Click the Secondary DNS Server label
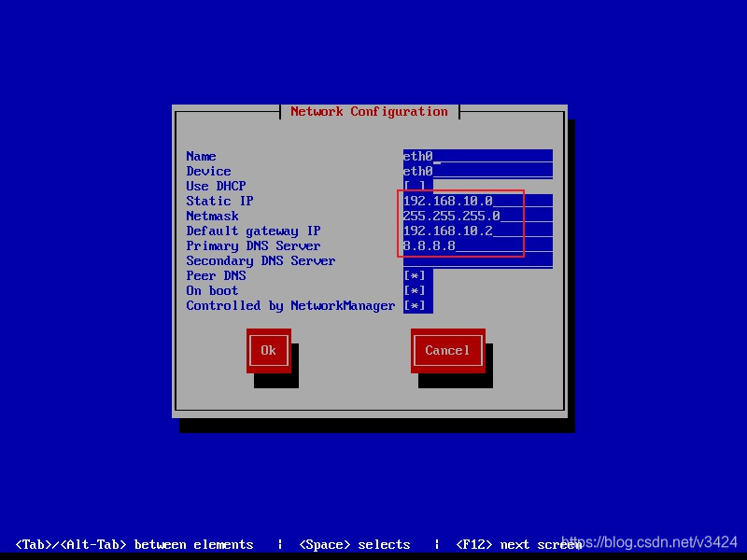 click(x=261, y=260)
